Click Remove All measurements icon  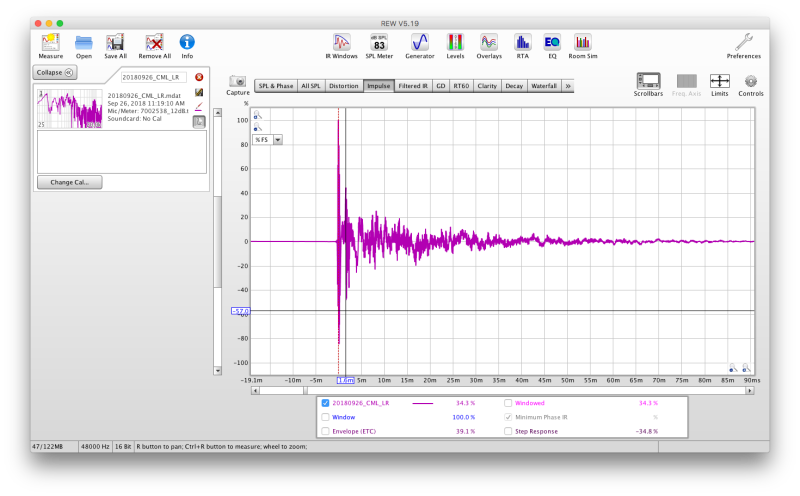point(155,46)
